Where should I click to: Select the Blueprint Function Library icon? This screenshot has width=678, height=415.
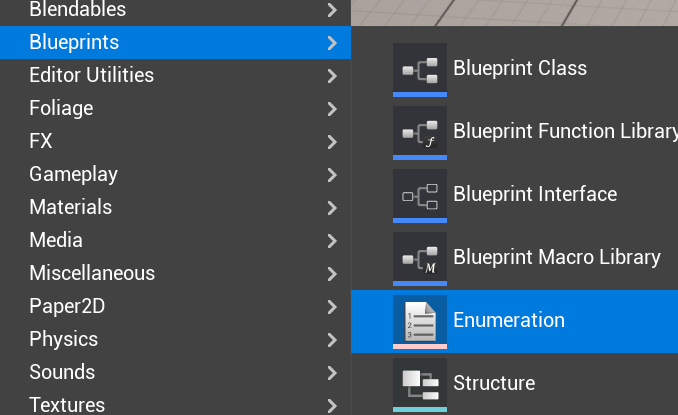(x=420, y=131)
